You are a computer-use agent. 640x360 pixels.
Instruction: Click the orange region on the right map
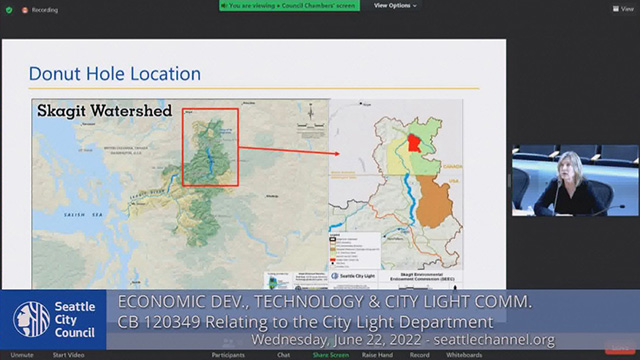click(x=434, y=201)
